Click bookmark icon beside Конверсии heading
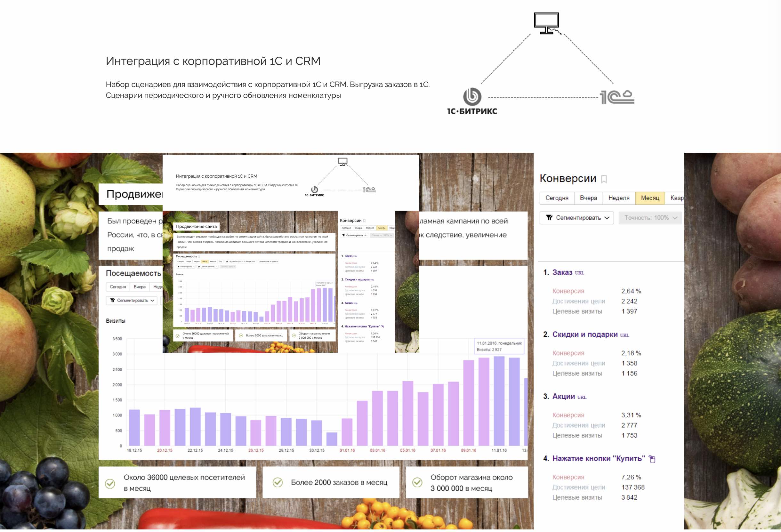Screen dimensions: 781x532 click(604, 179)
